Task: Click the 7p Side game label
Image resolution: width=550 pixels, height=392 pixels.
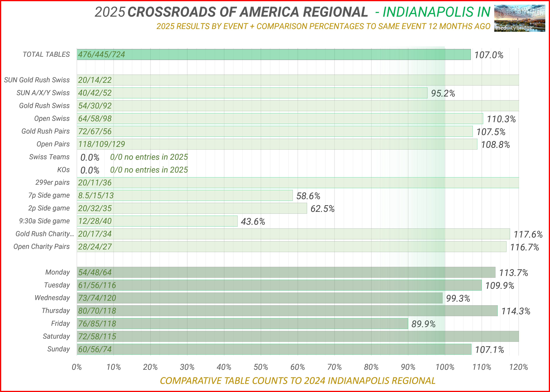Action: pos(49,195)
